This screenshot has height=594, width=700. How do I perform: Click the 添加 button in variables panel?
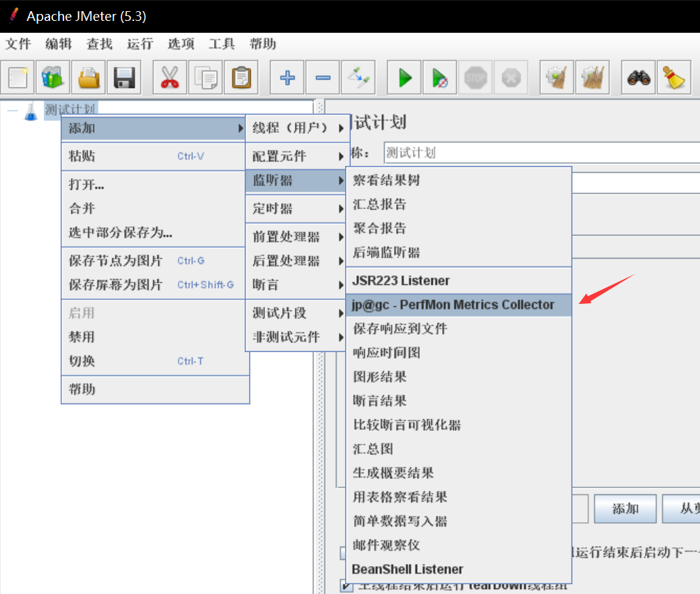[x=625, y=509]
